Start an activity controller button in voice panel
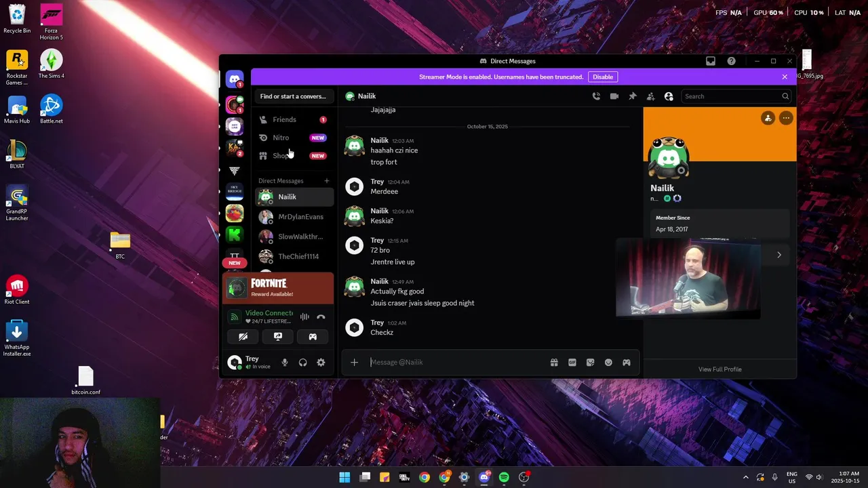The height and width of the screenshot is (488, 868). [x=313, y=336]
